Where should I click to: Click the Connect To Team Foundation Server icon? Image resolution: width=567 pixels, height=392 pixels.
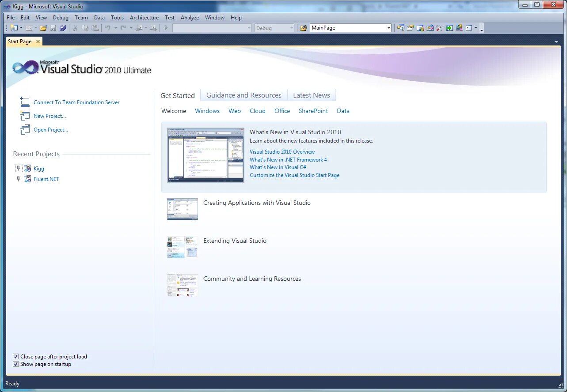[24, 102]
